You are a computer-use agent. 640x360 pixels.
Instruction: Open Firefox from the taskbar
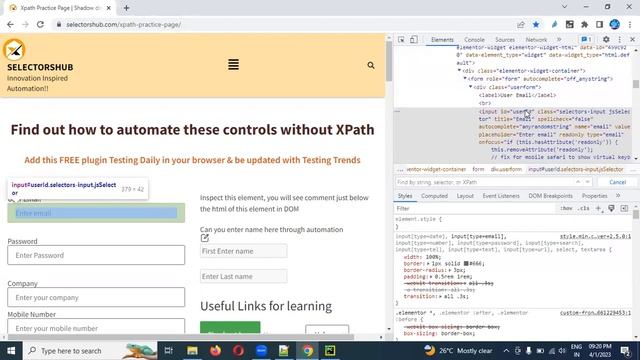(x=216, y=351)
